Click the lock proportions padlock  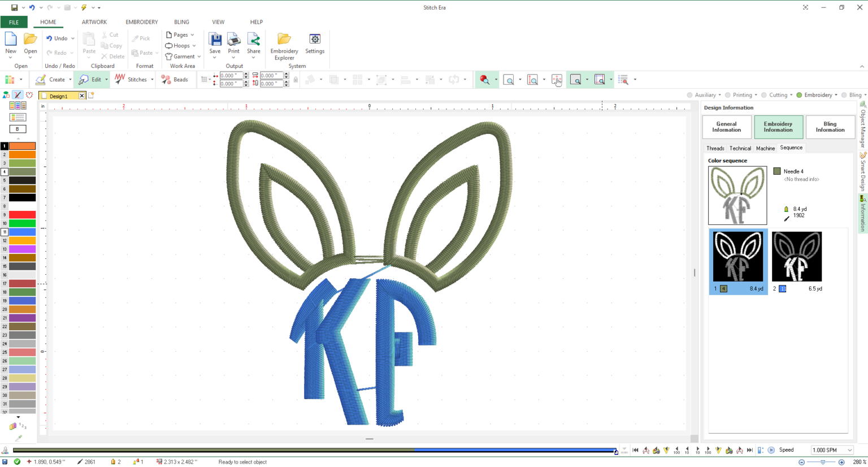click(x=296, y=79)
